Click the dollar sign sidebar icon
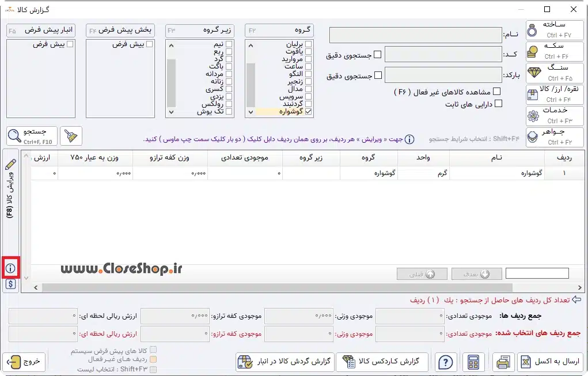Image resolution: width=588 pixels, height=376 pixels. [10, 284]
